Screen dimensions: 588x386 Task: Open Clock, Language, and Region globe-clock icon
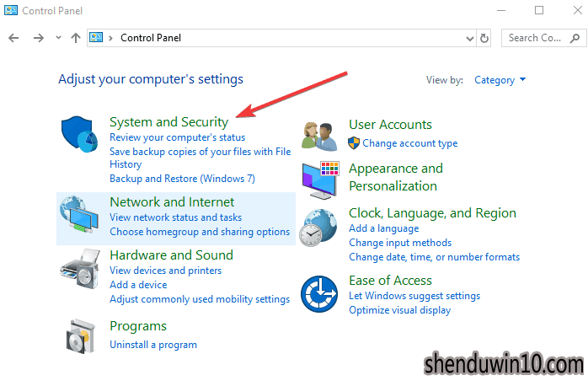(x=318, y=228)
